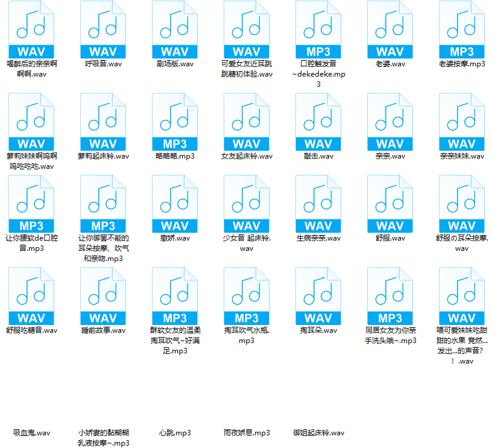
Task: Select the 口腔触发音~dekedeke.mp3 file icon
Action: point(318,30)
